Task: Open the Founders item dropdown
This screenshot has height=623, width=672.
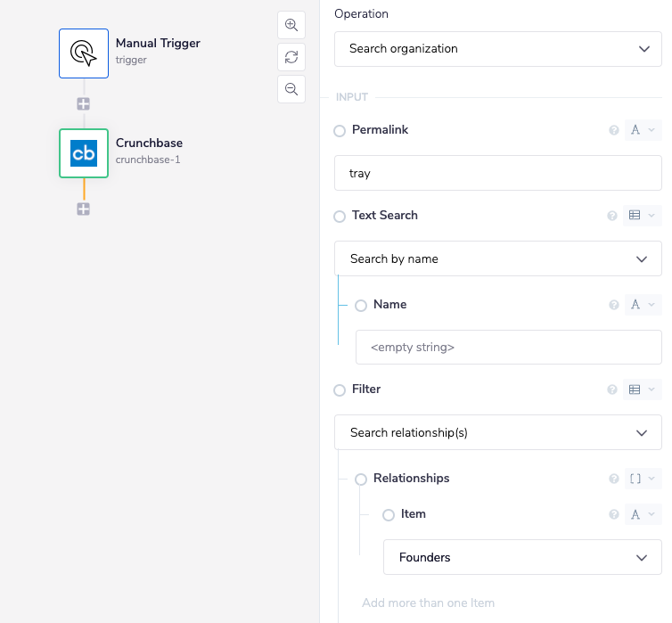Action: tap(522, 557)
